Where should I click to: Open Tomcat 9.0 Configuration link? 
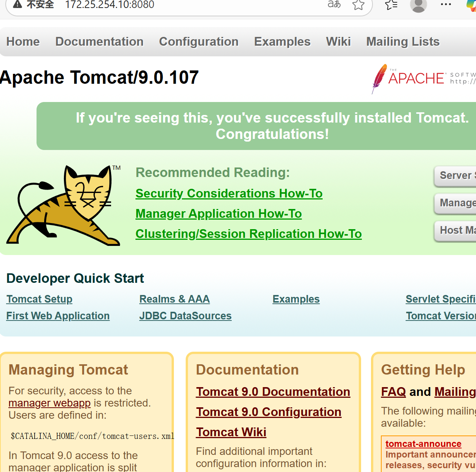point(269,412)
